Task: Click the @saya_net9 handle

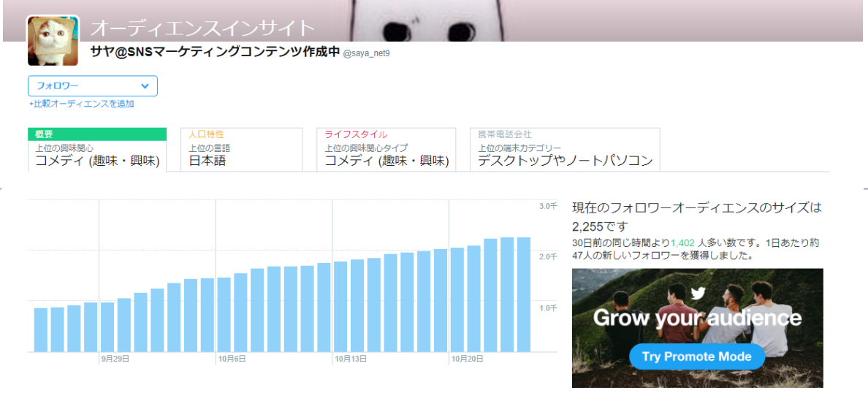Action: [x=367, y=53]
